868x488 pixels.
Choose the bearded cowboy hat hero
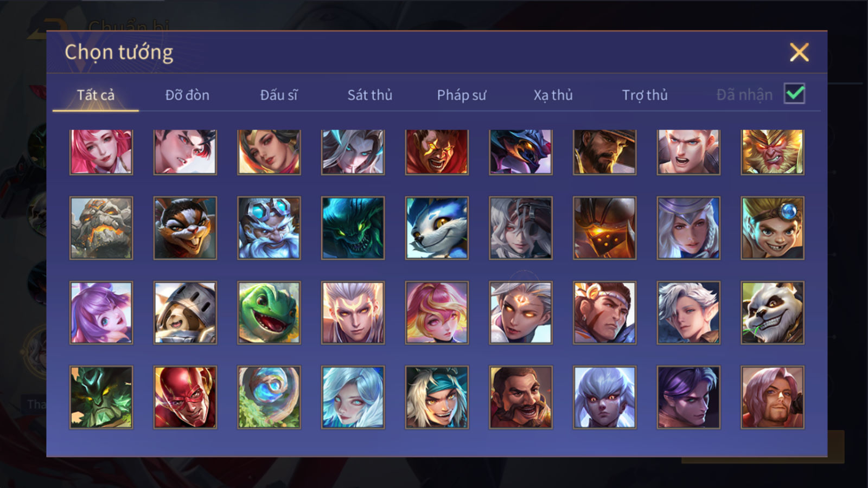click(x=604, y=152)
